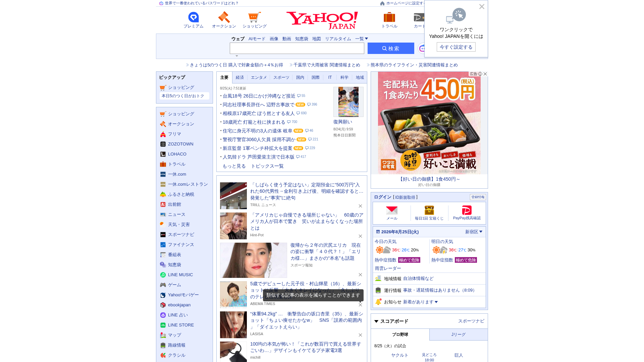Click the Yahoo! JAPAN logo

pyautogui.click(x=322, y=20)
